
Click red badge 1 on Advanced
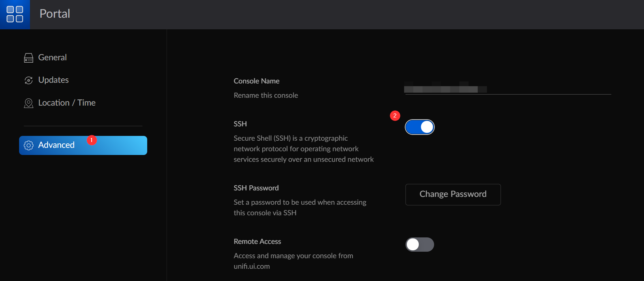tap(91, 140)
